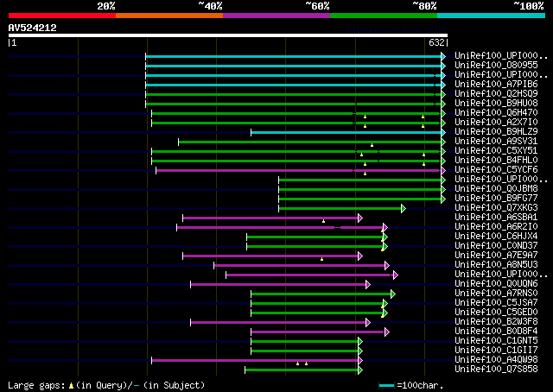The width and height of the screenshot is (553, 392).
Task: Click the arrowhead ending the UniRef100_A8N5U3 alignment
Action: [387, 266]
